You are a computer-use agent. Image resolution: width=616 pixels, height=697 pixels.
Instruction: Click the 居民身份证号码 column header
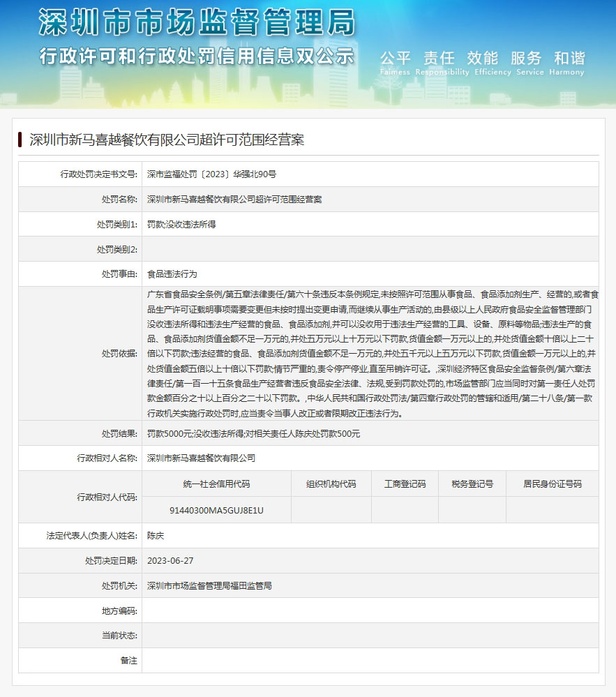tap(553, 484)
